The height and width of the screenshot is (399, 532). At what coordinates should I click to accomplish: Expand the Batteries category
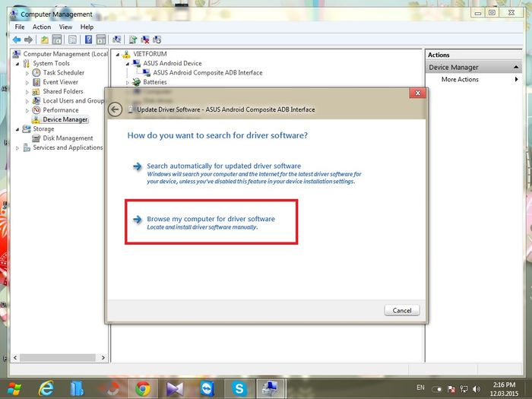[127, 82]
